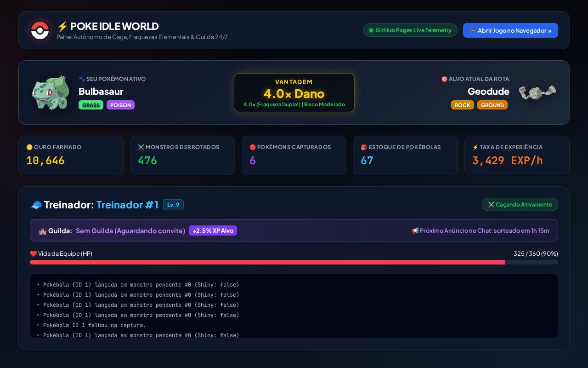Click the Geodude name text
Screen dimensions: 588x368
[488, 92]
